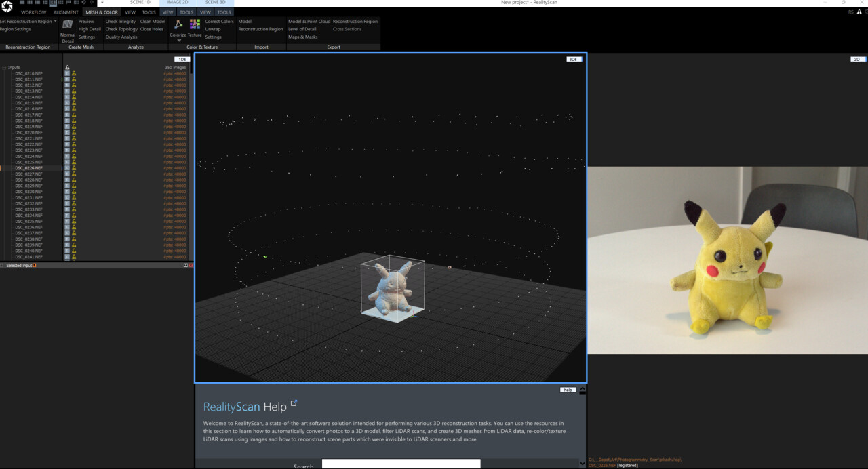Select the Normal Detail mesh icon
Screen dimensions: 868x469
[68, 24]
